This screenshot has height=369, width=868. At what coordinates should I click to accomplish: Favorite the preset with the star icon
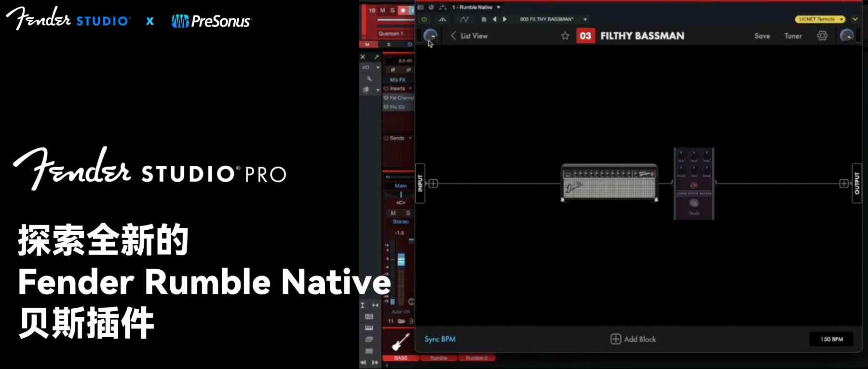tap(565, 36)
